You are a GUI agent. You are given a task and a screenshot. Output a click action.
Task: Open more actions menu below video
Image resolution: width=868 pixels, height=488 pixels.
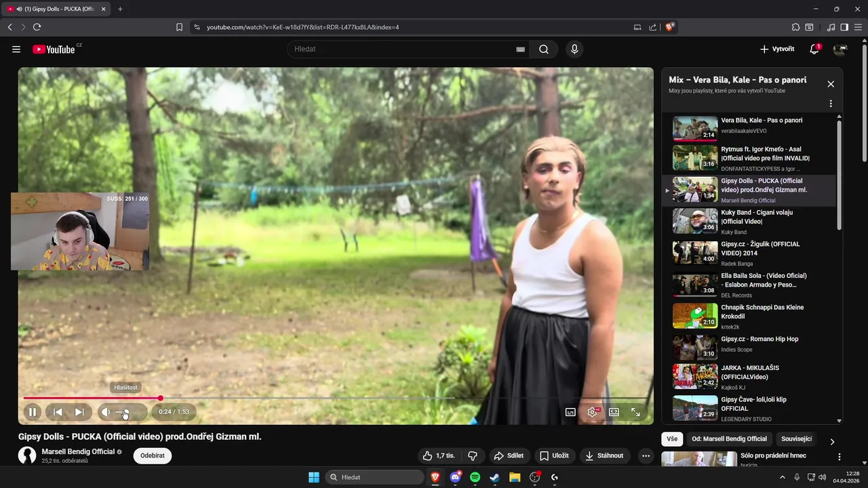coord(646,455)
